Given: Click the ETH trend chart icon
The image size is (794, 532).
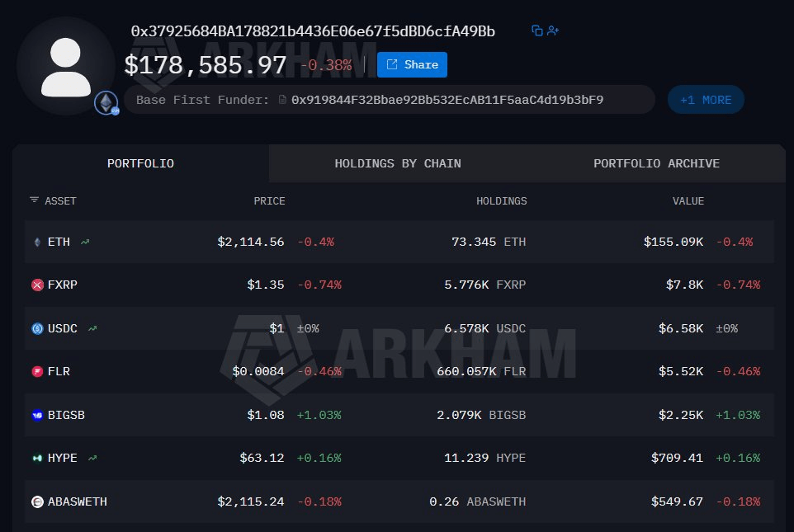Looking at the screenshot, I should tap(85, 242).
